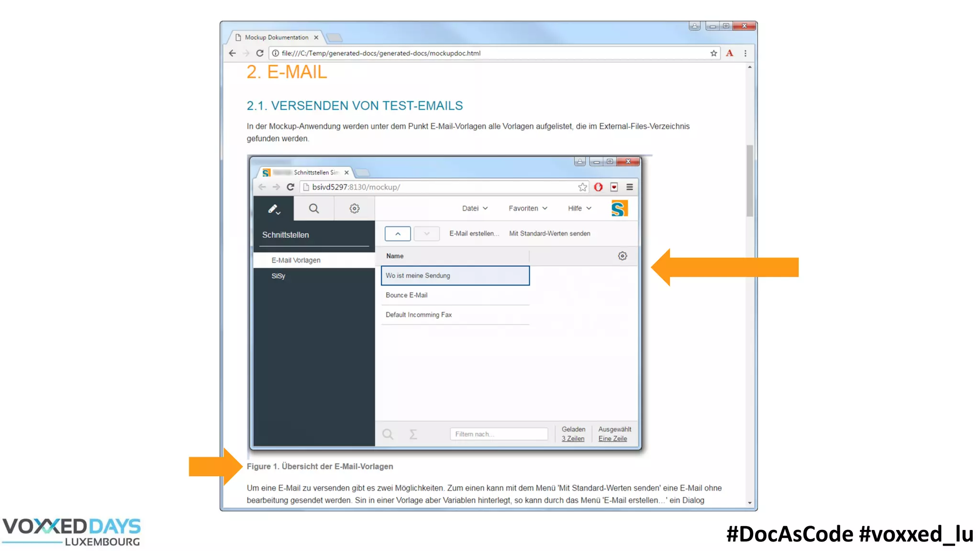
Task: Click the outer browser back arrow
Action: point(233,53)
